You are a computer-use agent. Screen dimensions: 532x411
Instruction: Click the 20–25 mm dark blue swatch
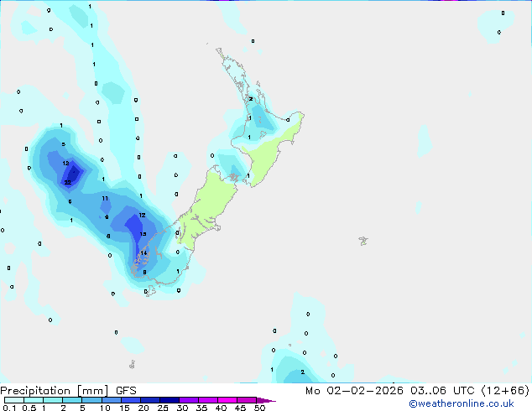(150, 400)
